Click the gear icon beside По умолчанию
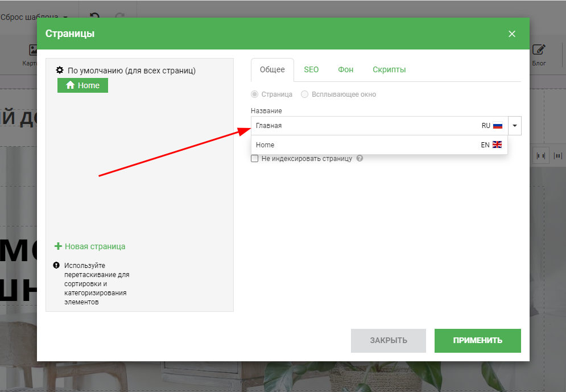Viewport: 566px width, 392px height. 60,71
